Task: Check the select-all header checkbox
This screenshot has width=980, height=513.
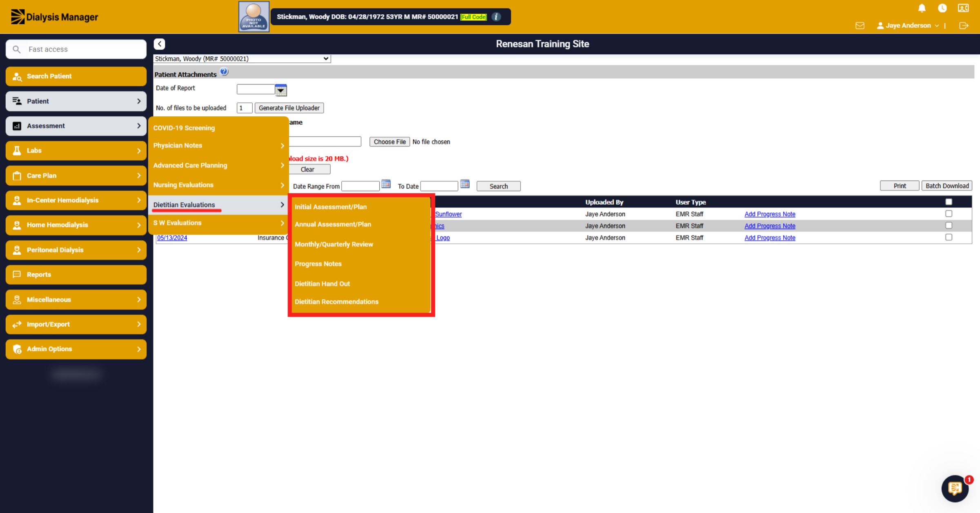Action: (x=949, y=202)
